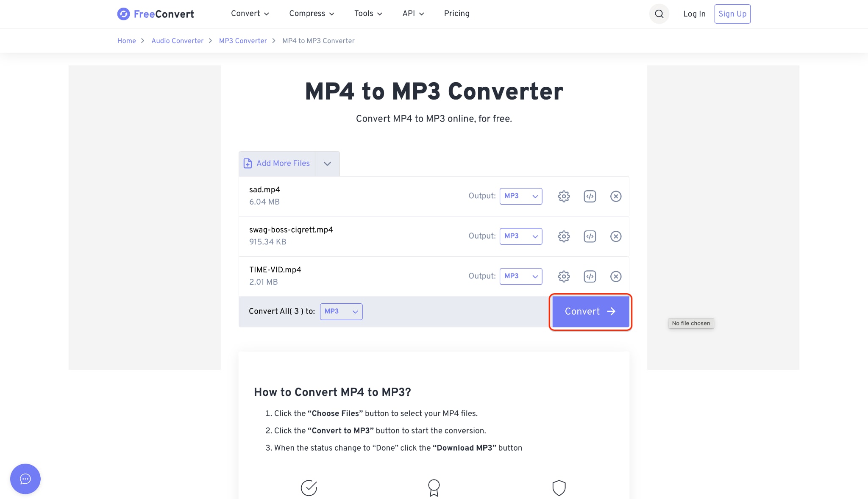Open the Compress menu
The height and width of the screenshot is (499, 868).
[x=312, y=14]
